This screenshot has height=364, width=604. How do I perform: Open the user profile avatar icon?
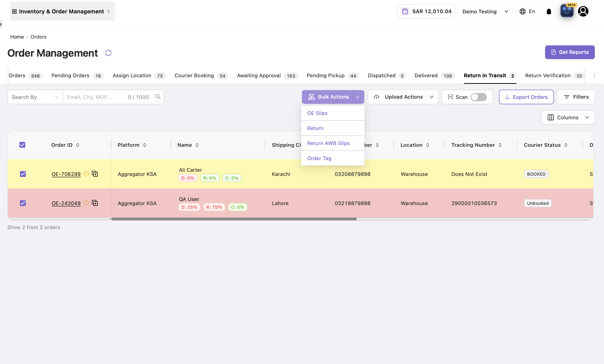coord(583,11)
